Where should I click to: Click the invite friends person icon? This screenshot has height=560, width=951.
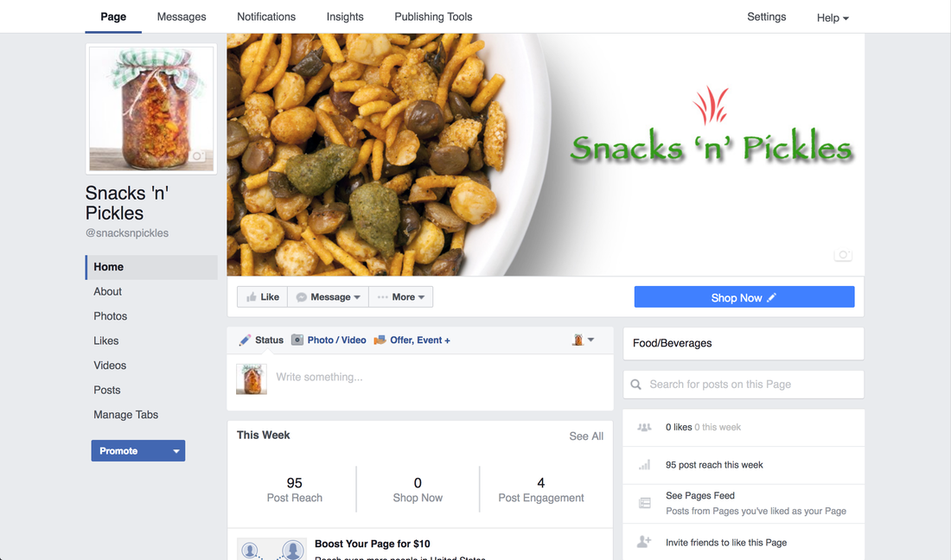pos(644,542)
